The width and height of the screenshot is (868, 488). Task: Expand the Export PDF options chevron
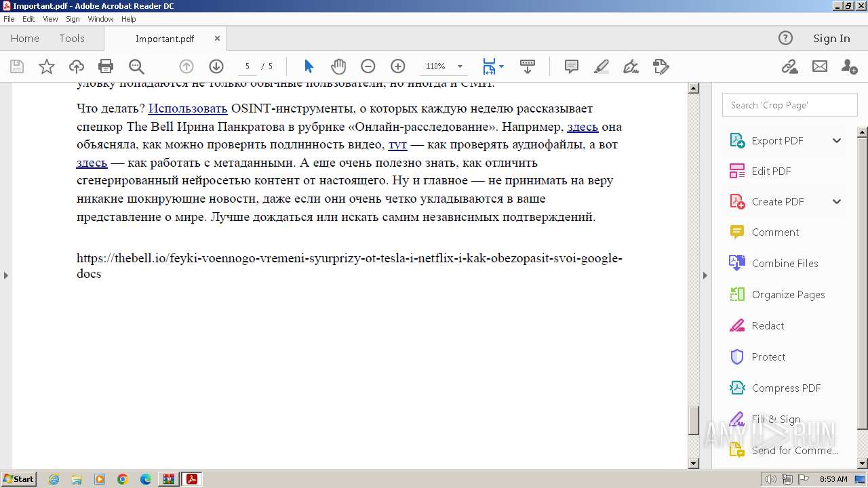pos(837,141)
